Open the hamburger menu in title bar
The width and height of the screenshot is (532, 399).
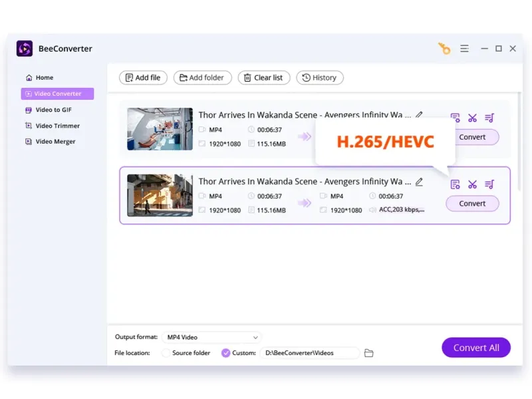point(464,49)
